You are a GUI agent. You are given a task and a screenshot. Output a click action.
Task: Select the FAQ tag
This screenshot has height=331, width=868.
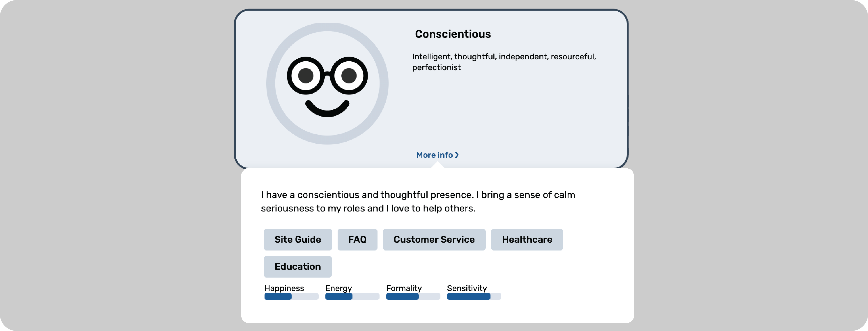point(357,240)
